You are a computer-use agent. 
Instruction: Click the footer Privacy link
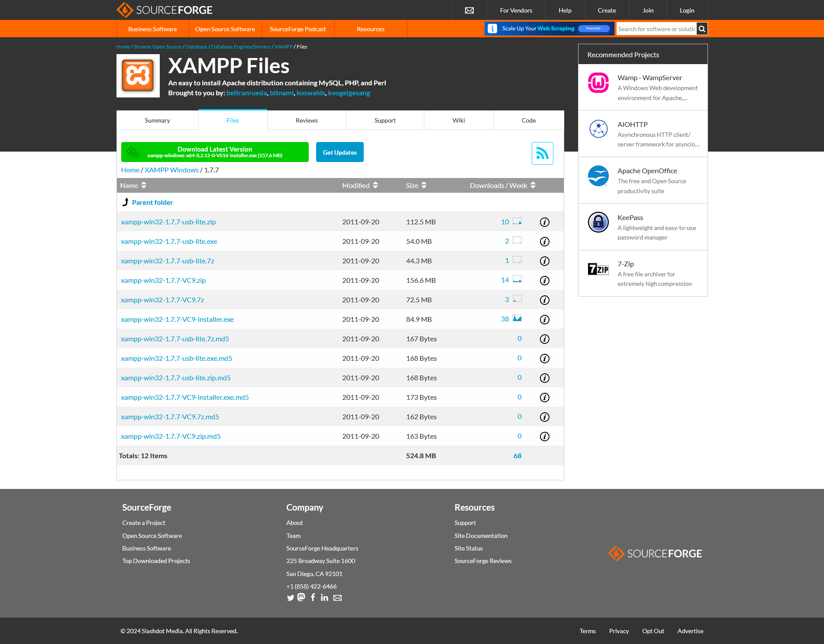tap(619, 631)
